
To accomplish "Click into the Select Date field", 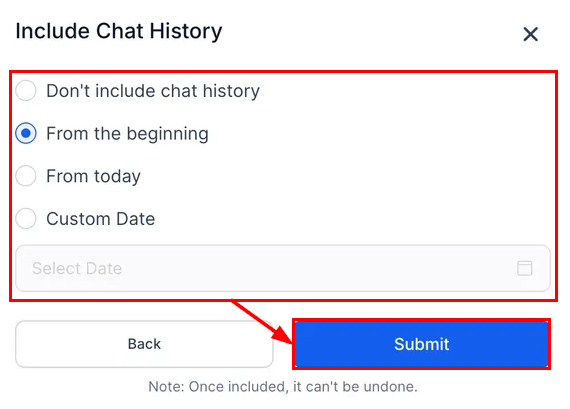I will tap(283, 268).
